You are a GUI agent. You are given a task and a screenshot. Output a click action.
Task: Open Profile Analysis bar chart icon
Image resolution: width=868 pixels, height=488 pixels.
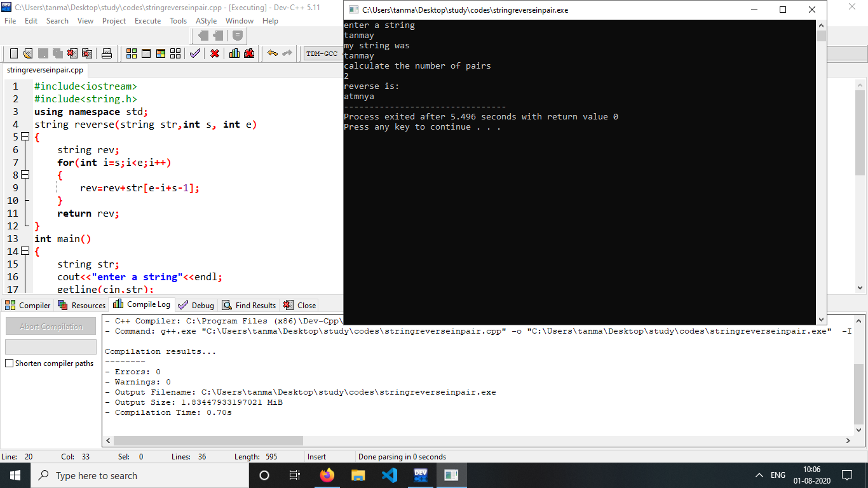click(x=234, y=53)
